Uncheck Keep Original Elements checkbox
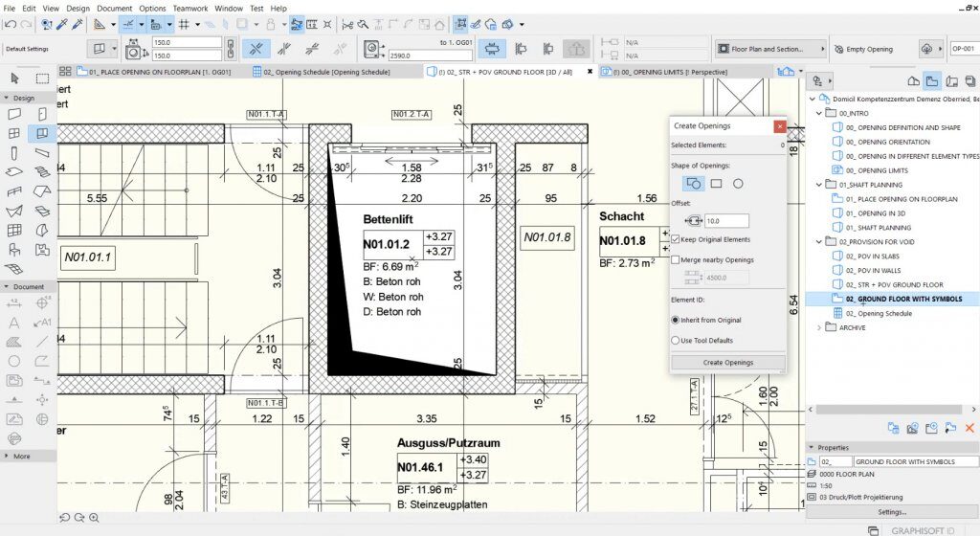This screenshot has width=980, height=536. 677,239
